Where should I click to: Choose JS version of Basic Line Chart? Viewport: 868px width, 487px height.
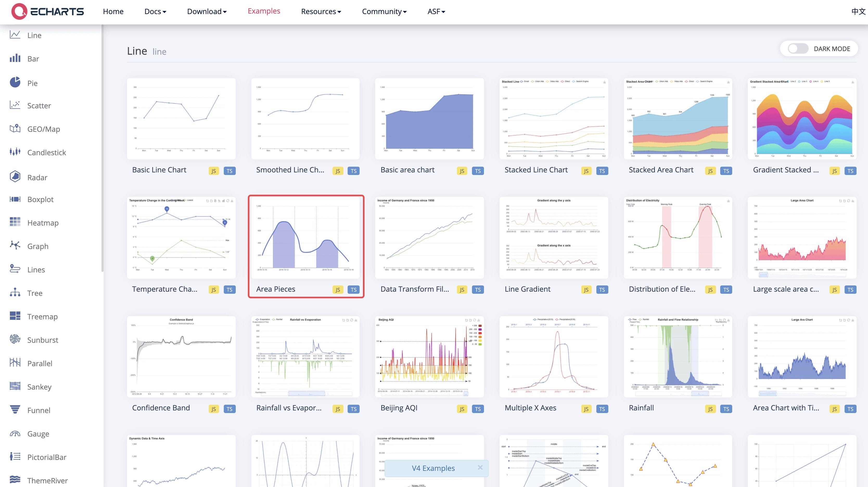click(x=214, y=171)
